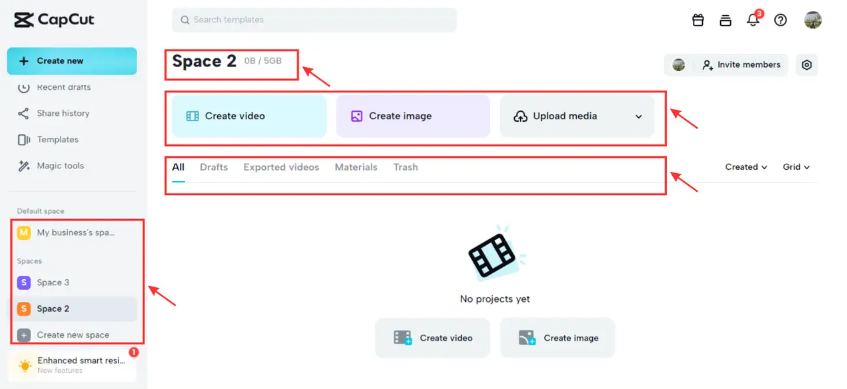Open the Created sort dropdown
Viewport: 847px width, 389px height.
tap(746, 167)
